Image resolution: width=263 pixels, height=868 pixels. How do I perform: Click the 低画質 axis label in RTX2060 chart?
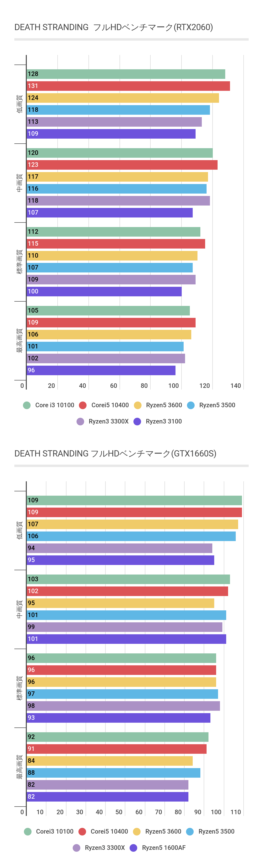(x=20, y=104)
